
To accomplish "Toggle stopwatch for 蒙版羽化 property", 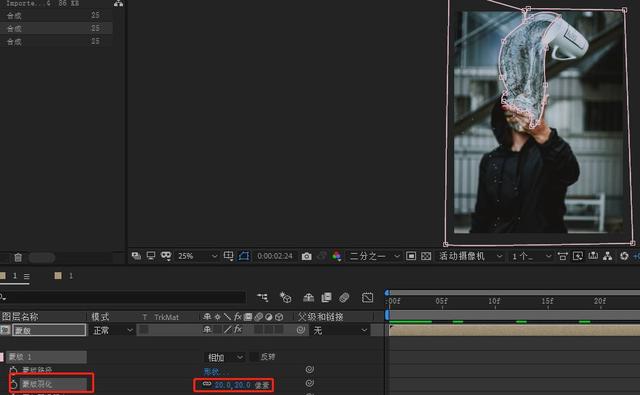I will point(13,384).
